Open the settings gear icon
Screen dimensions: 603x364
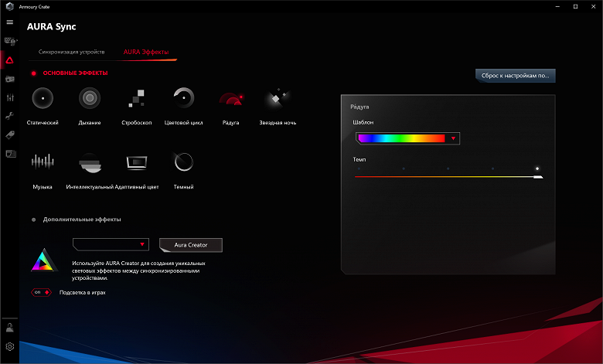point(10,346)
